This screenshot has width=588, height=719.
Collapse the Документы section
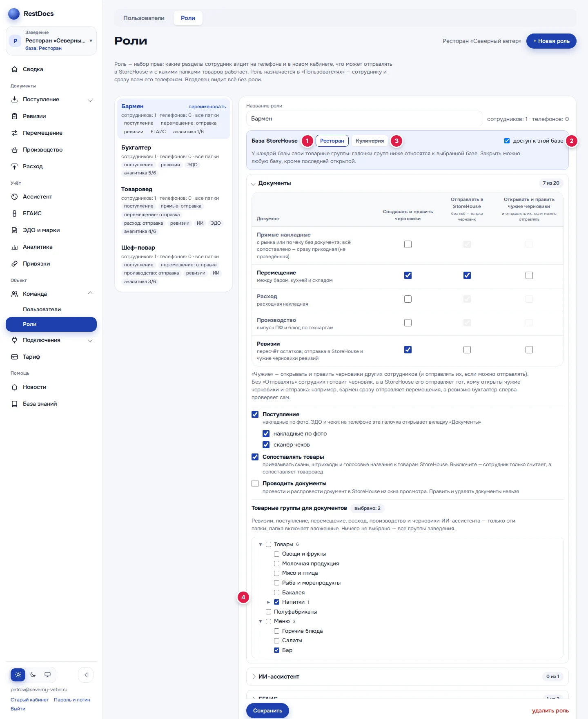click(253, 184)
